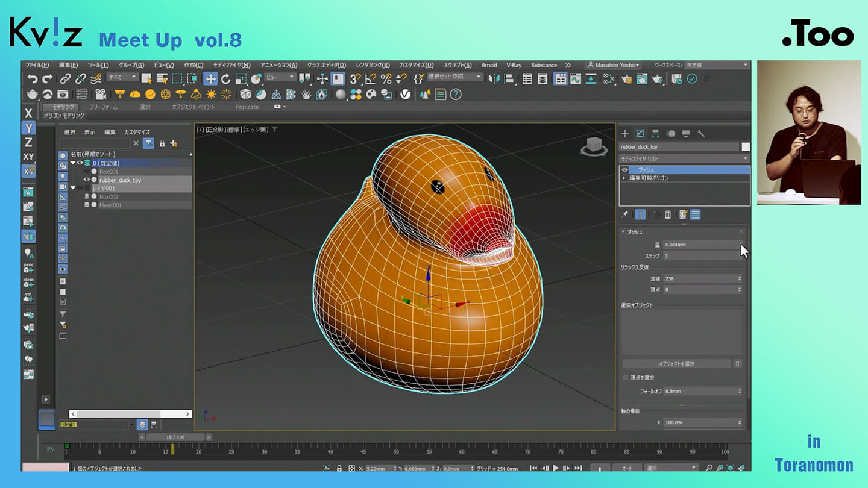This screenshot has width=868, height=488.
Task: Click the rubber_duck_toy object color swatch
Action: click(746, 146)
